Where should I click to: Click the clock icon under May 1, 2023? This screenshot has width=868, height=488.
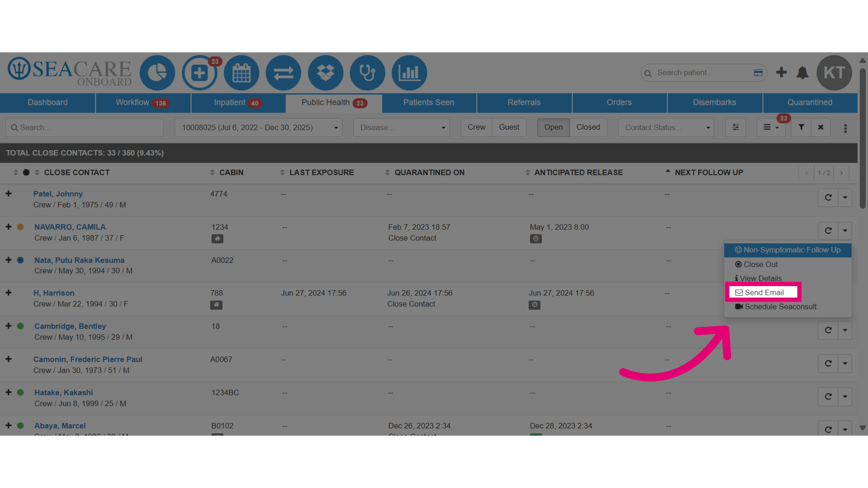536,239
